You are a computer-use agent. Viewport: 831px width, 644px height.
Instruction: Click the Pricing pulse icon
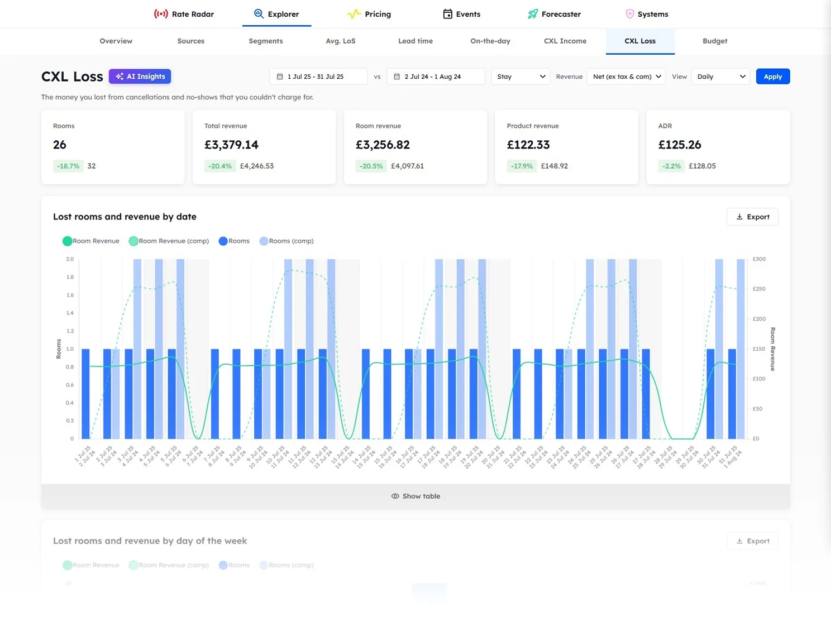(x=354, y=14)
